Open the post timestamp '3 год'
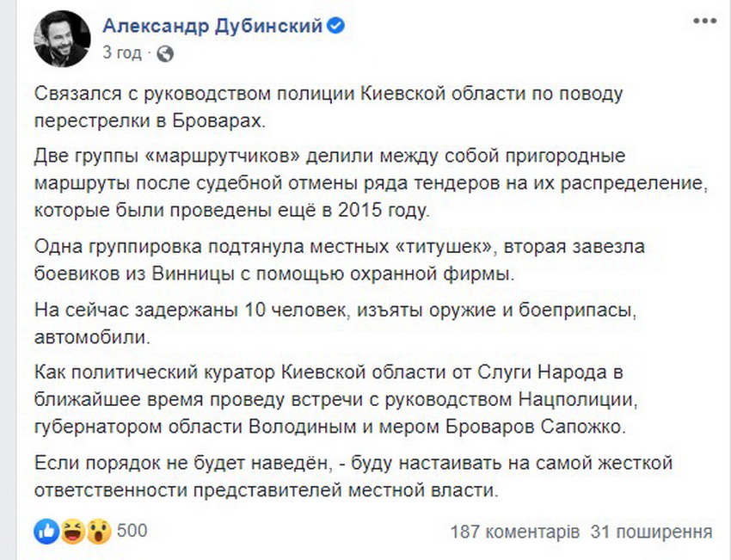Image resolution: width=731 pixels, height=560 pixels. [x=121, y=52]
